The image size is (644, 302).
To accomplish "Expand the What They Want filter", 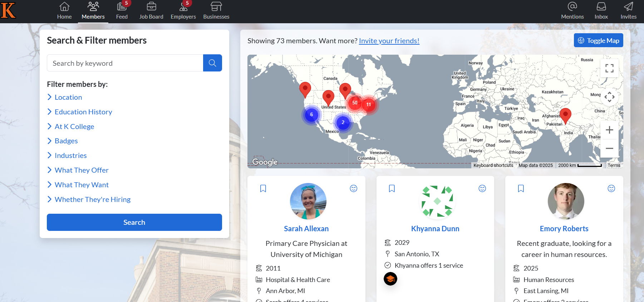I will [x=78, y=185].
